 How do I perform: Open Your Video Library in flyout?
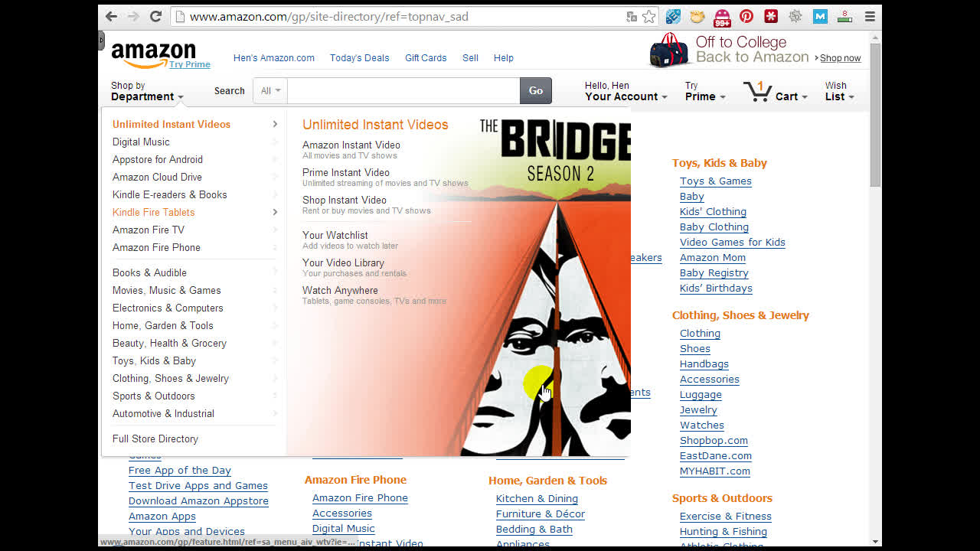click(x=343, y=262)
